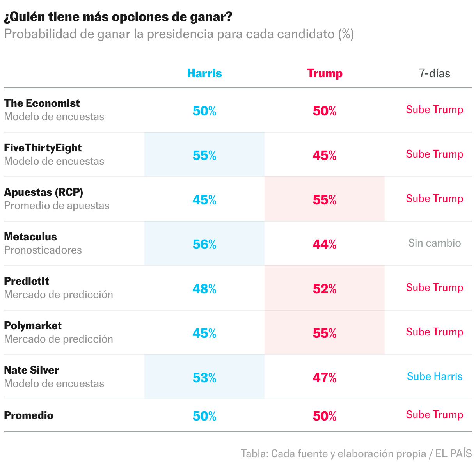
Task: Open the FiveThirtyEight source name
Action: coord(43,148)
